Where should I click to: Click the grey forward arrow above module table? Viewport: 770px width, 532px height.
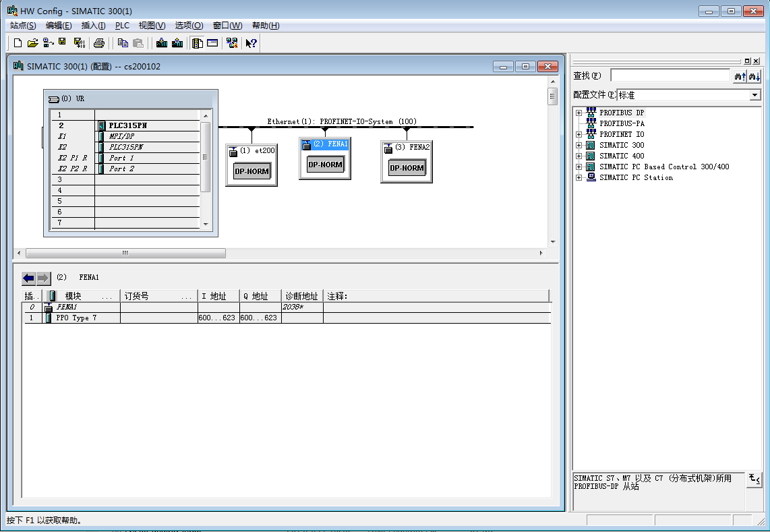pyautogui.click(x=44, y=278)
